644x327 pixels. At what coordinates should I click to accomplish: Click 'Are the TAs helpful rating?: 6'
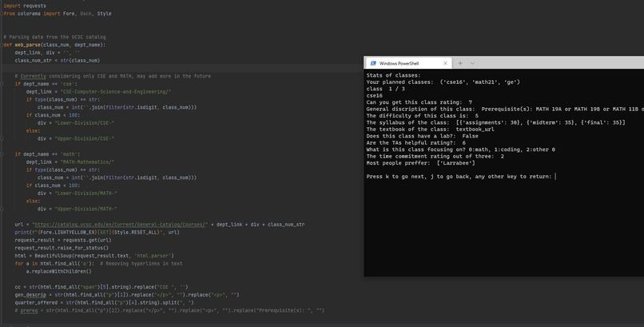pos(416,142)
